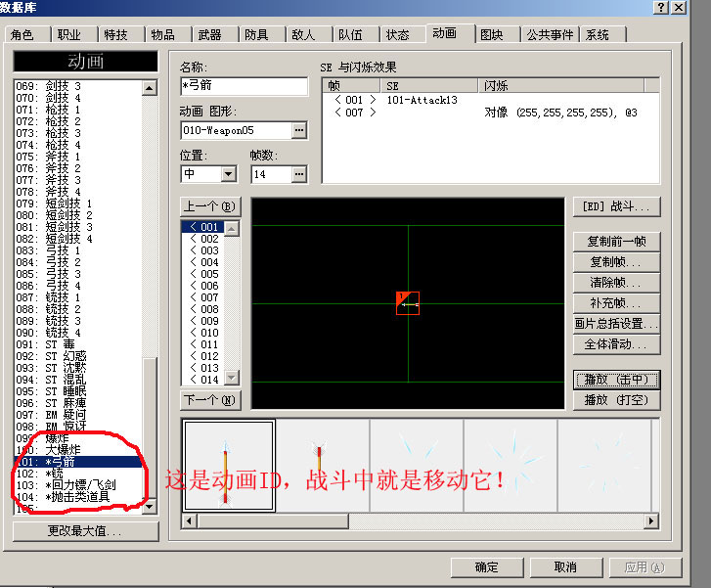This screenshot has height=588, width=711.
Task: Select animation 069: 剑技 3
Action: pyautogui.click(x=78, y=86)
